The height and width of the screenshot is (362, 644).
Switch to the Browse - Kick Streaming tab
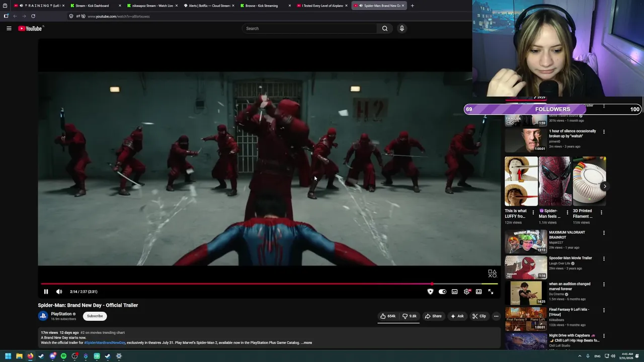[x=265, y=6]
